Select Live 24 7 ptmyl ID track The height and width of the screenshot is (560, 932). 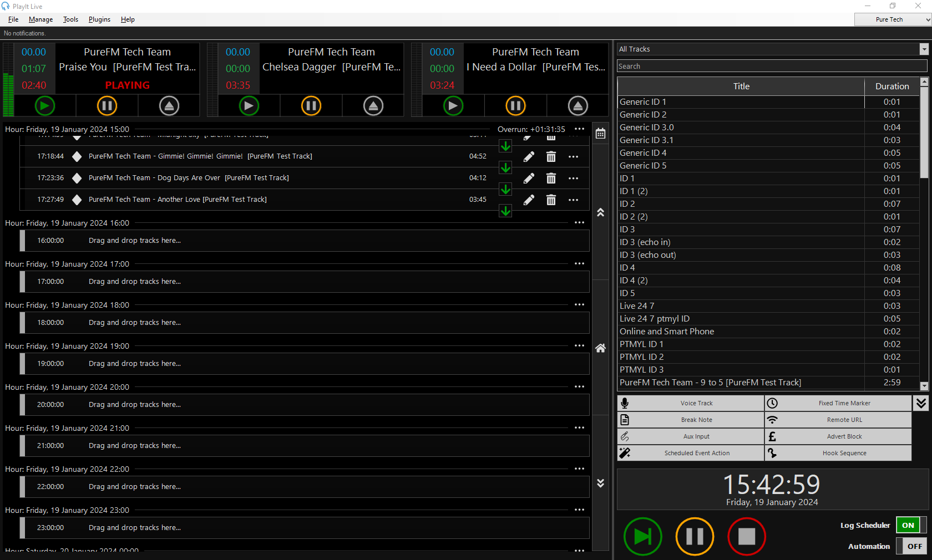[x=768, y=319]
